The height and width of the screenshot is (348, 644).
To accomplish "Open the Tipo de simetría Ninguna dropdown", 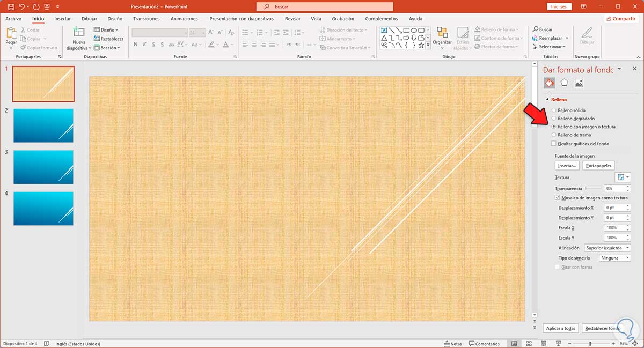I will (615, 257).
